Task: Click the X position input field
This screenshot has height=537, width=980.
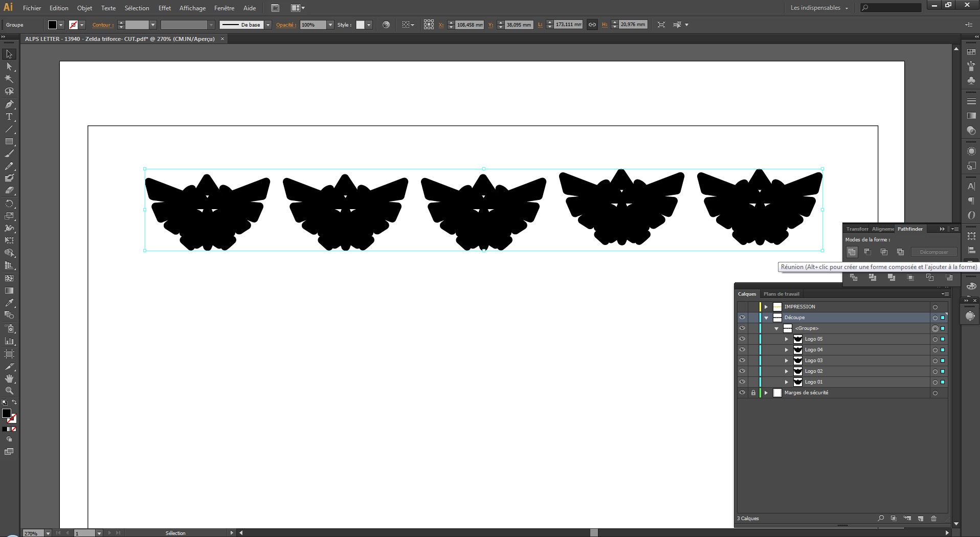Action: pos(470,25)
